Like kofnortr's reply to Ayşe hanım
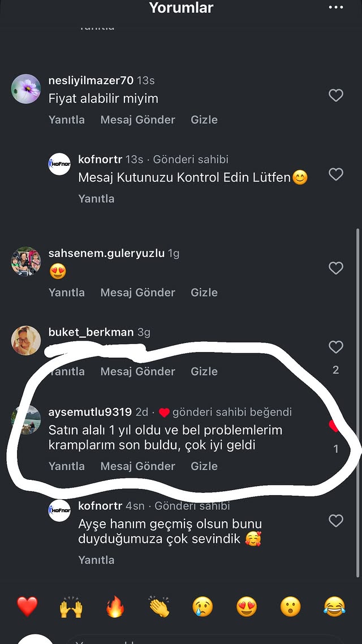 tap(336, 521)
